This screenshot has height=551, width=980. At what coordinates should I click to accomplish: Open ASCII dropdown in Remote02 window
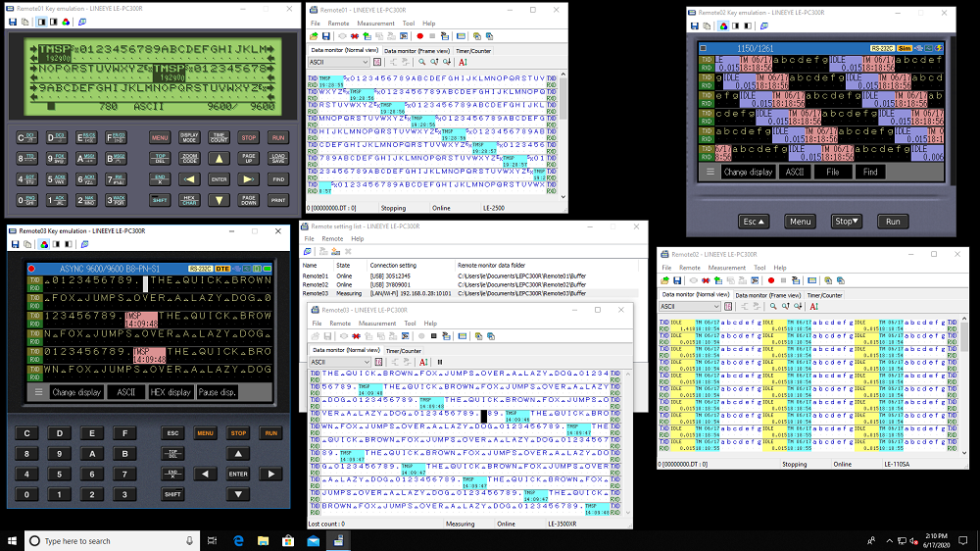[690, 307]
